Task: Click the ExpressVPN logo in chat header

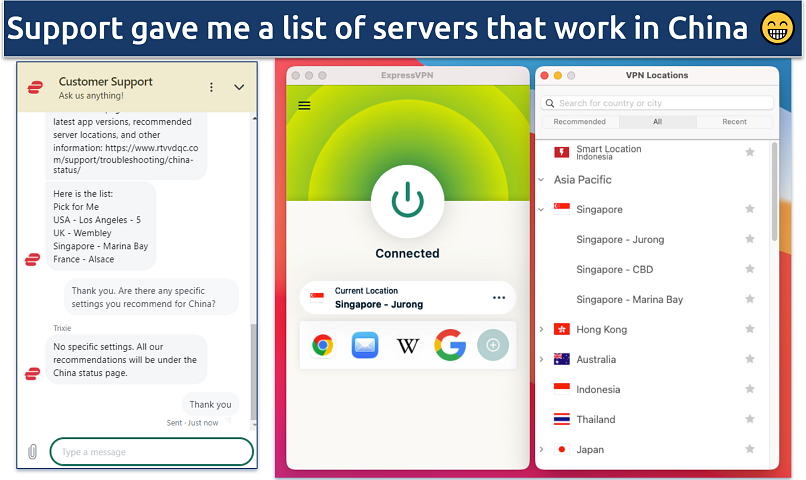Action: pyautogui.click(x=35, y=88)
